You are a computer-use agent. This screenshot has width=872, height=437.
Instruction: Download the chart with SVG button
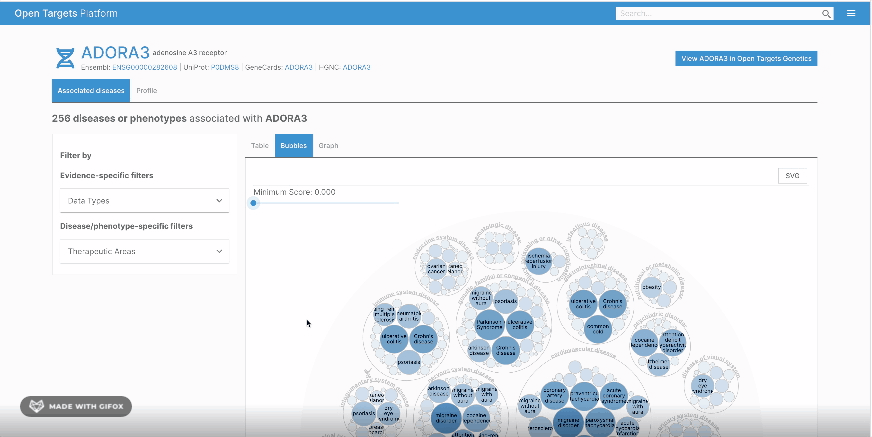click(792, 176)
